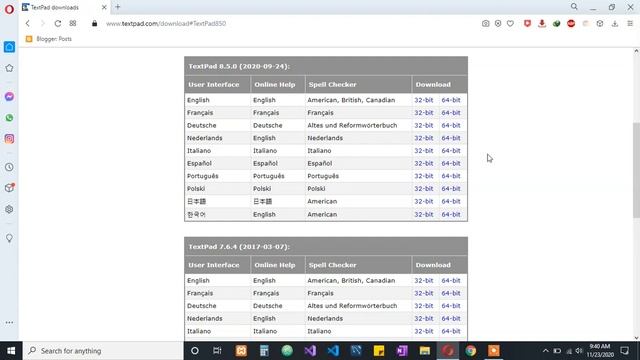
Task: Click the address bar URL
Action: pyautogui.click(x=166, y=24)
